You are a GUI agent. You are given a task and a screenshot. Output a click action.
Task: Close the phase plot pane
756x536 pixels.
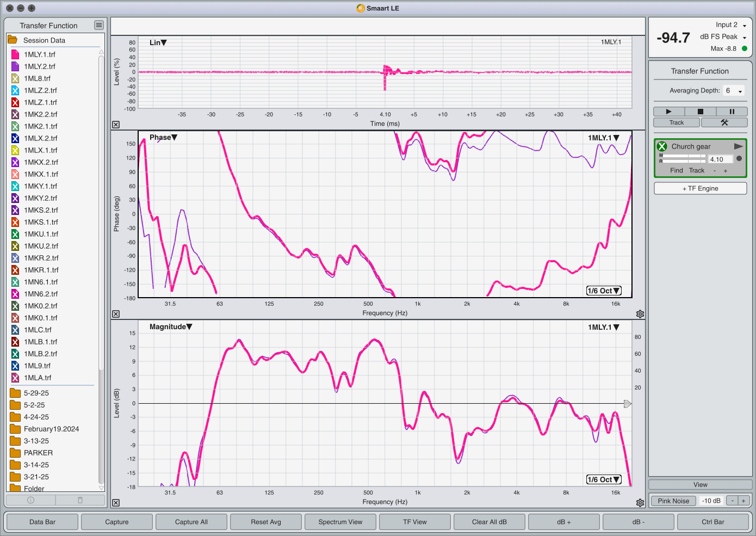116,314
